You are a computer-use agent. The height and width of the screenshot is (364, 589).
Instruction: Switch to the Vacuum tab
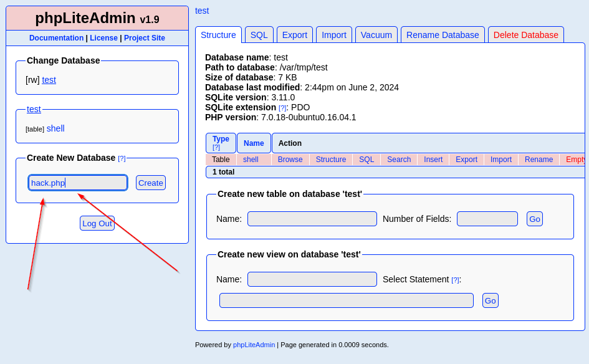(x=376, y=35)
